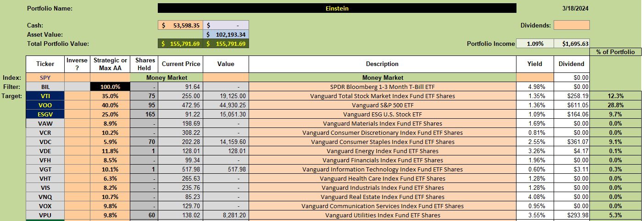Select the $1,695.63 portfolio income cell
Screen dimensions: 644x221
point(572,44)
